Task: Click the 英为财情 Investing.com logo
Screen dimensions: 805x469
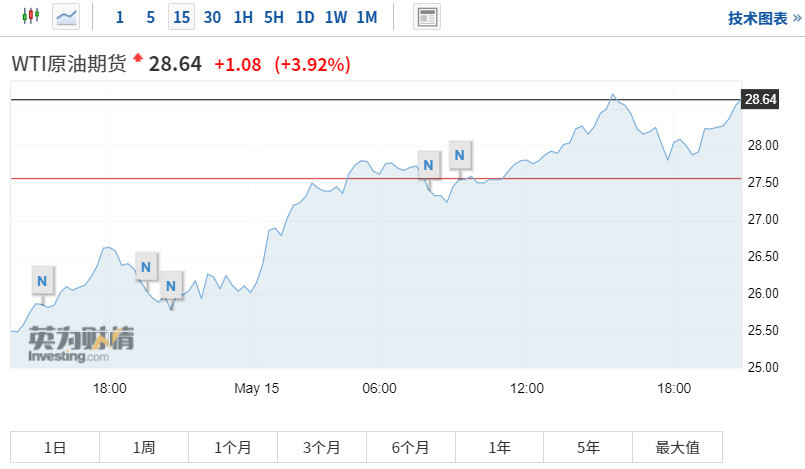Action: point(81,344)
